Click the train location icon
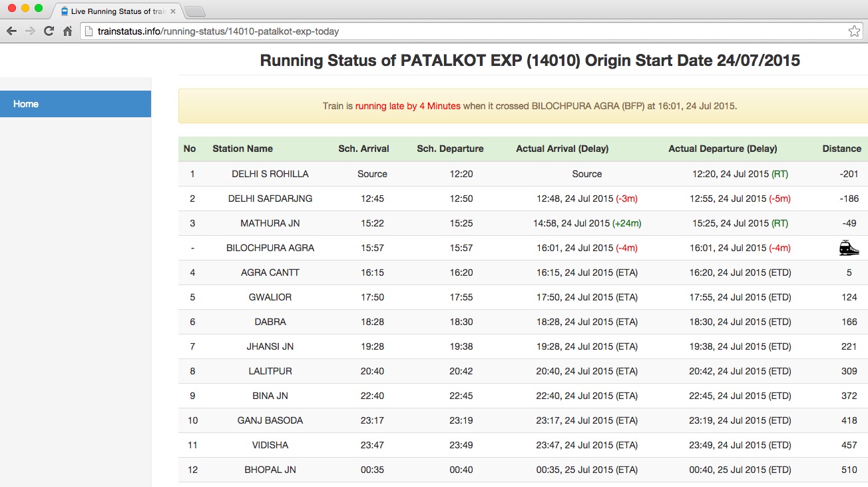 849,248
